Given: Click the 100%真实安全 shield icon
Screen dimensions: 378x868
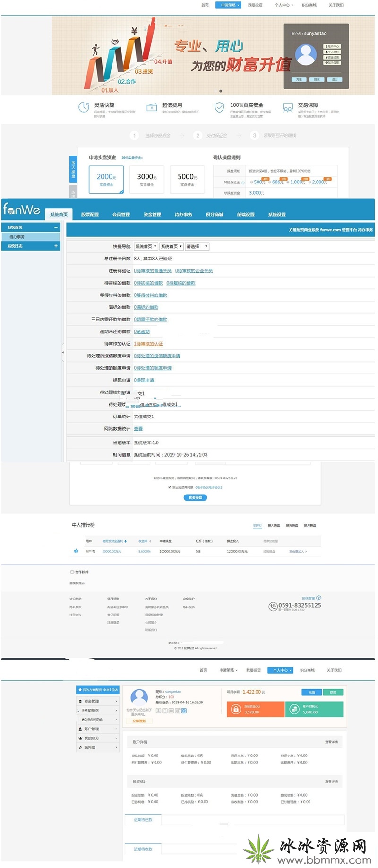Looking at the screenshot, I should [219, 108].
